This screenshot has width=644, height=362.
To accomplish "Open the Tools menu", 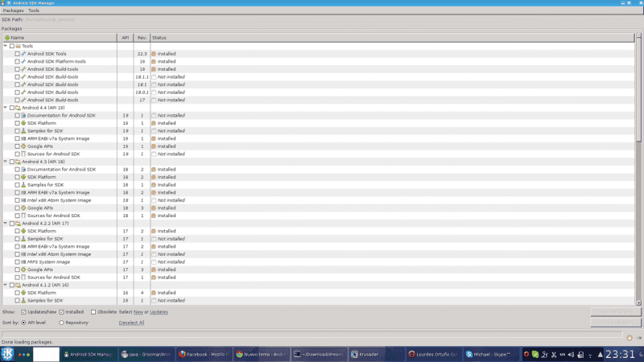I will tap(34, 10).
